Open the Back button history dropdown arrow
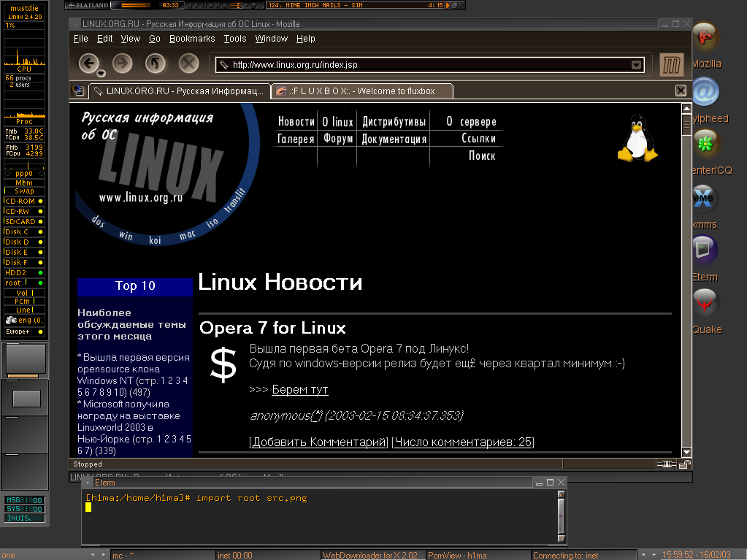Viewport: 747px width, 560px height. [101, 73]
